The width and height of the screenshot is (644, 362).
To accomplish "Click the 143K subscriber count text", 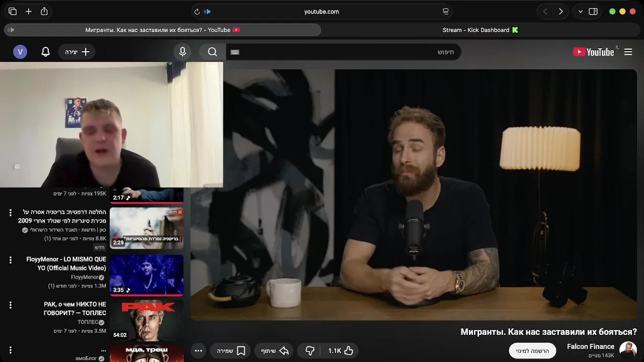I will coord(601,355).
